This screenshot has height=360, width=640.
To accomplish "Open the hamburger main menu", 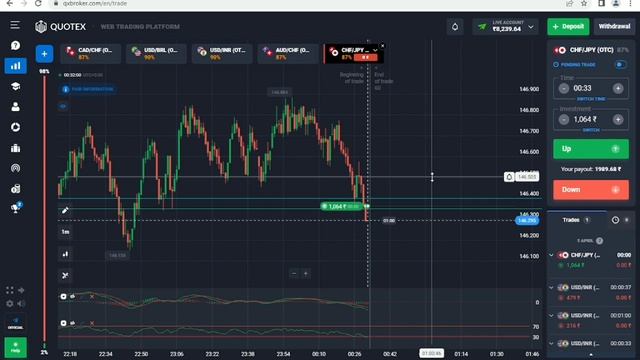I will click(15, 25).
